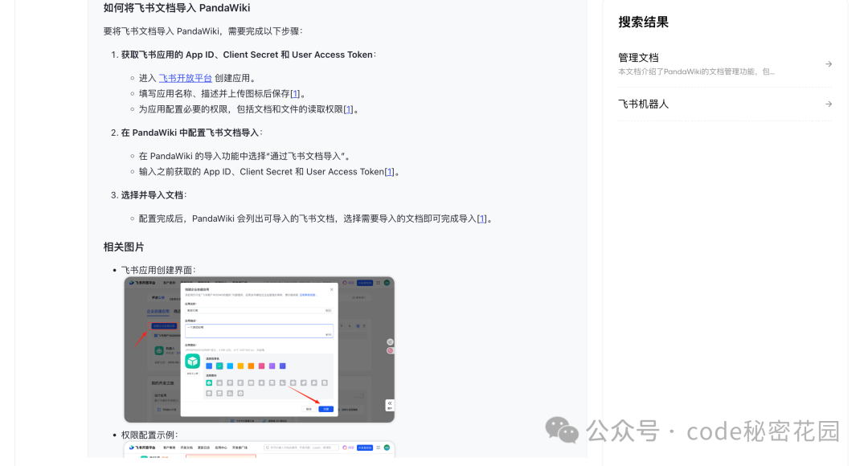The height and width of the screenshot is (466, 868).
Task: Open the 管理文档 search result title
Action: click(638, 58)
